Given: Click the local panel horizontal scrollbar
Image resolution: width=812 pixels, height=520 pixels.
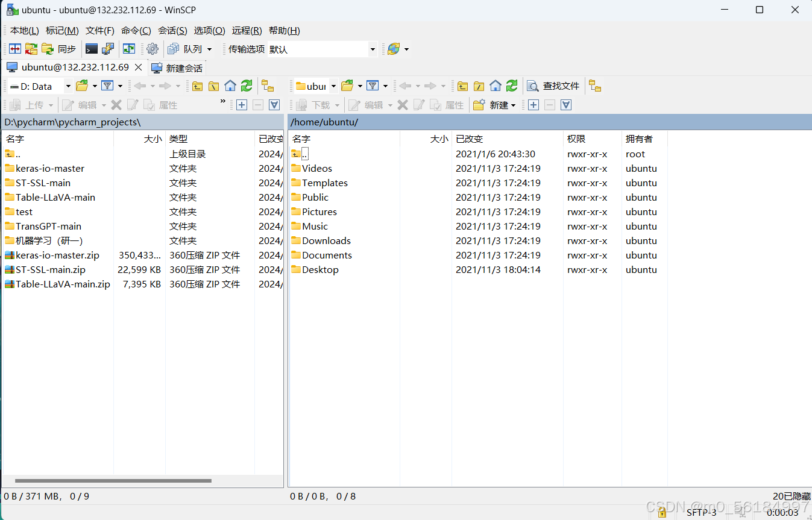Looking at the screenshot, I should click(x=113, y=481).
